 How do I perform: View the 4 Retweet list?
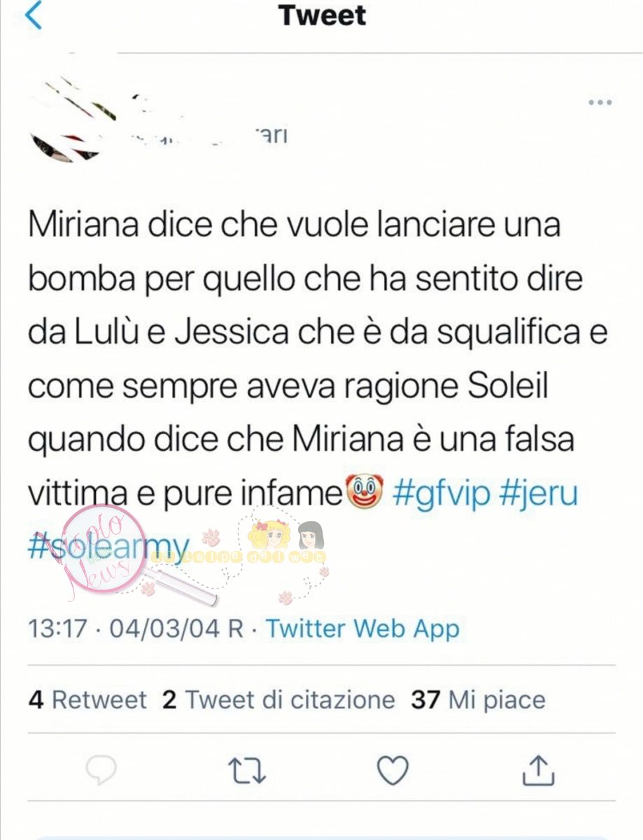[88, 699]
